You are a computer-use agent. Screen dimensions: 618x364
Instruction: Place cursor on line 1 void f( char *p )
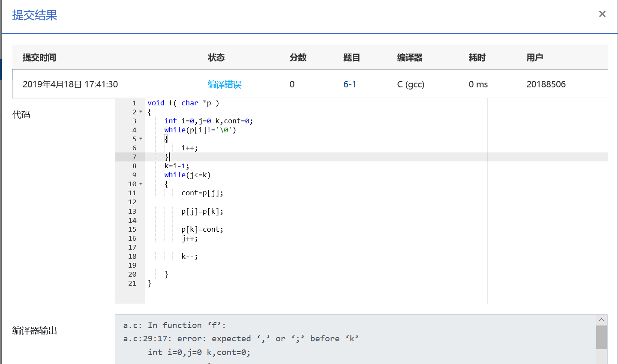(183, 103)
